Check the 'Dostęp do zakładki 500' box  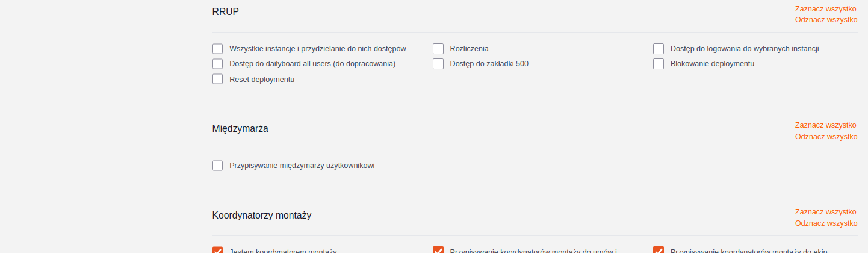click(438, 64)
